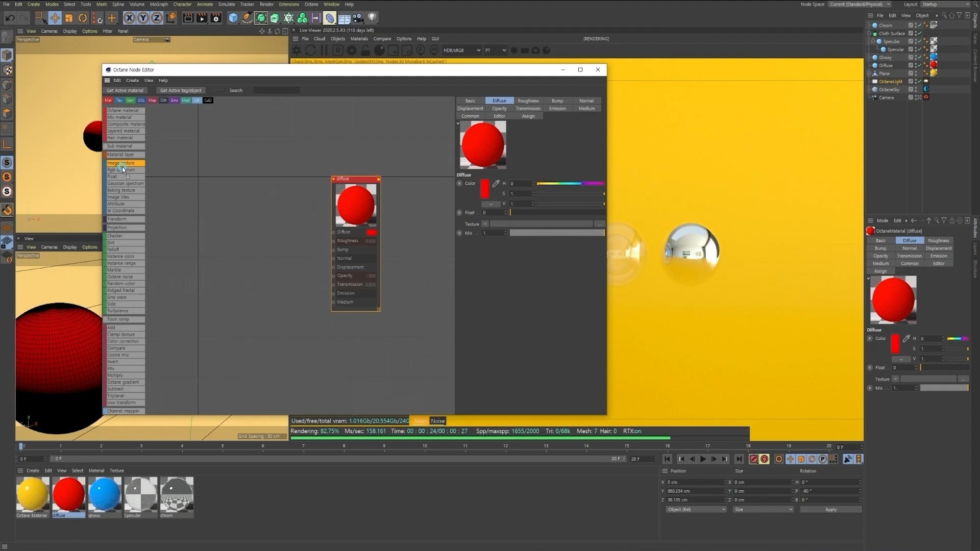Open Object (Rel) coordinate dropdown
Image resolution: width=980 pixels, height=551 pixels.
(696, 509)
